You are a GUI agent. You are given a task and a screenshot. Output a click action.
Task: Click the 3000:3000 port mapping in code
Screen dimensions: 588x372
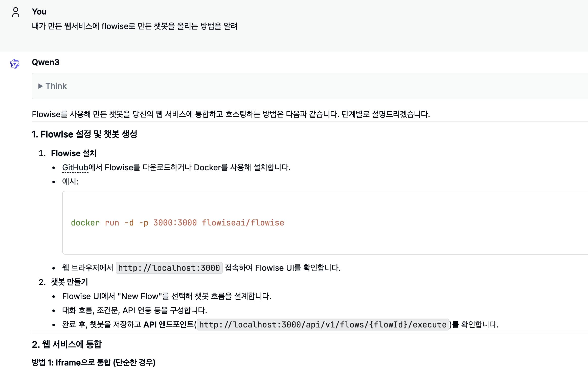[x=175, y=223]
